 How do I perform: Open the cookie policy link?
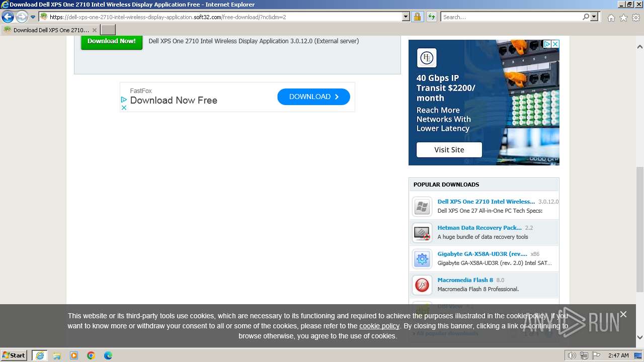[379, 326]
